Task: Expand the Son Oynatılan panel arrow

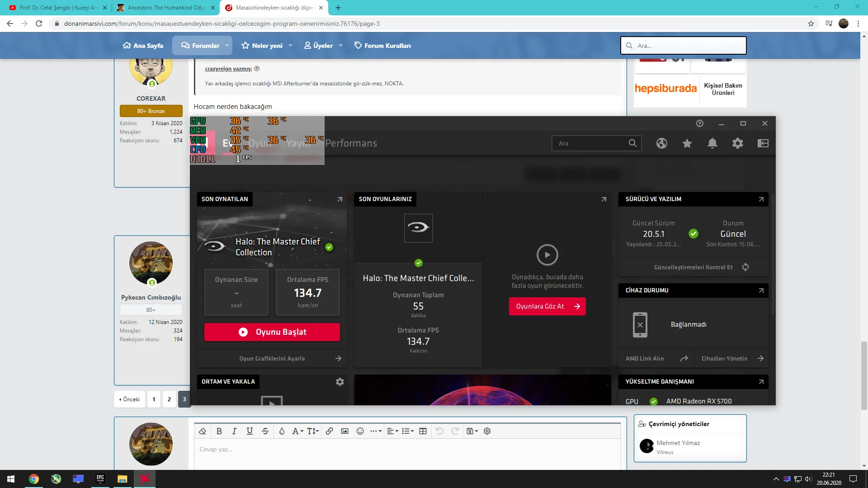Action: (340, 199)
